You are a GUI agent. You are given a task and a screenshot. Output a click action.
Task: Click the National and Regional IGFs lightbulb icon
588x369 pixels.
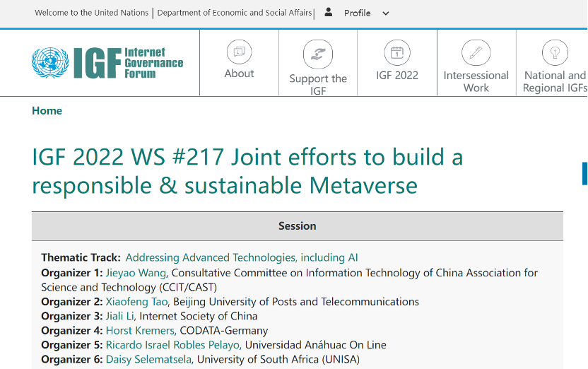555,52
